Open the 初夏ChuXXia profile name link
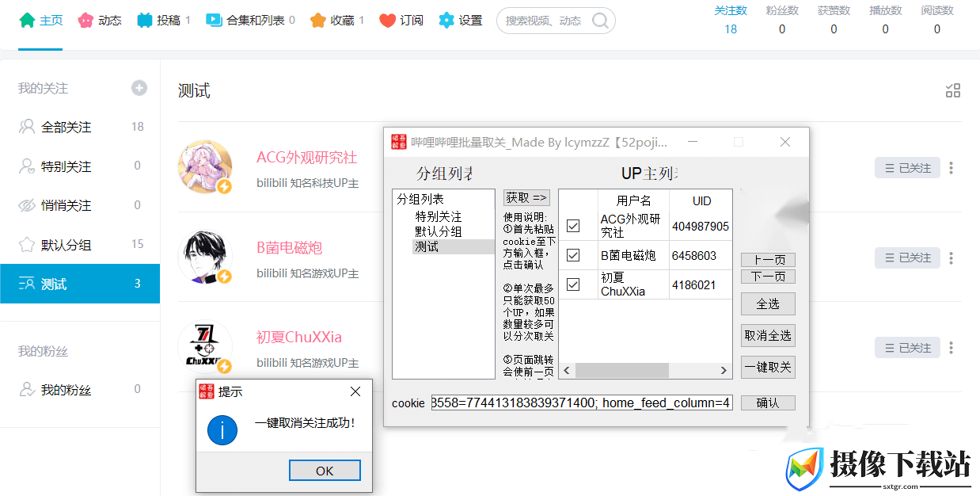This screenshot has height=496, width=980. [299, 338]
